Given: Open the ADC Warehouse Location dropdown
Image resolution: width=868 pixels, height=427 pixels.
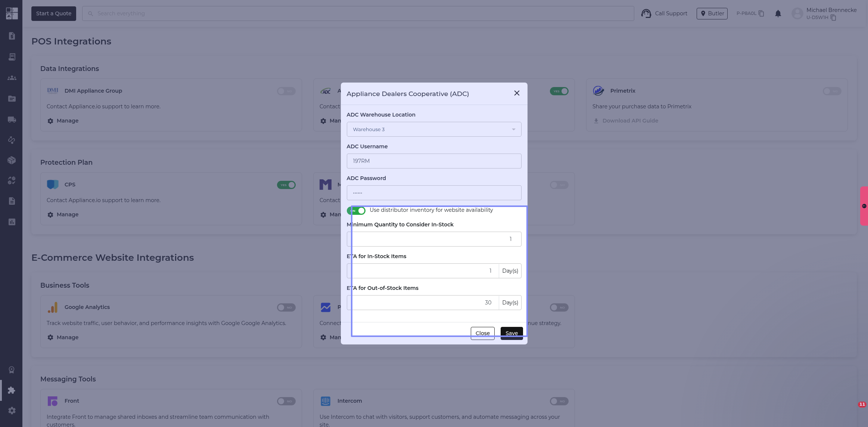Looking at the screenshot, I should (434, 129).
